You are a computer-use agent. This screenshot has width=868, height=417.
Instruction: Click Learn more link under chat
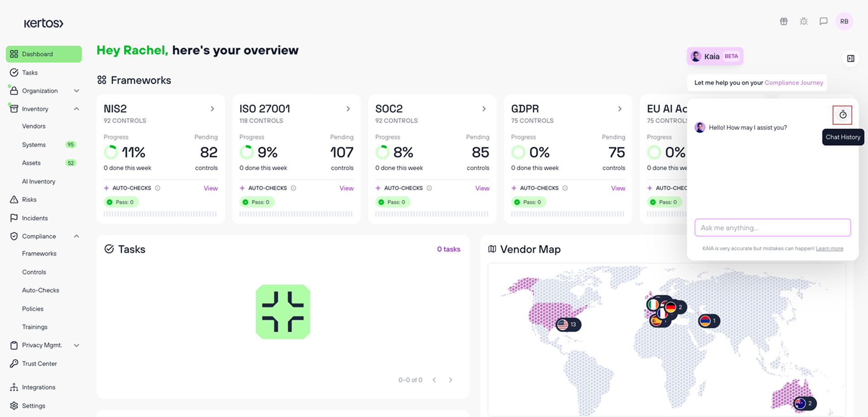(x=830, y=248)
